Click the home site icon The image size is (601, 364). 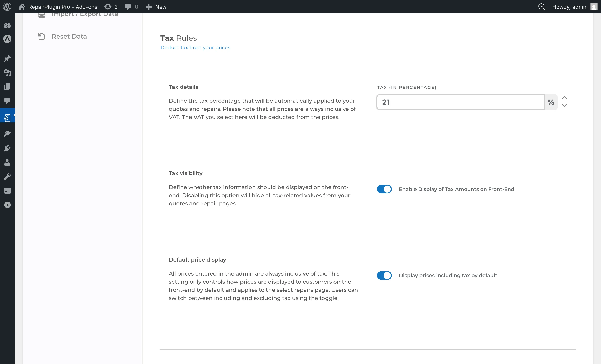[x=22, y=7]
